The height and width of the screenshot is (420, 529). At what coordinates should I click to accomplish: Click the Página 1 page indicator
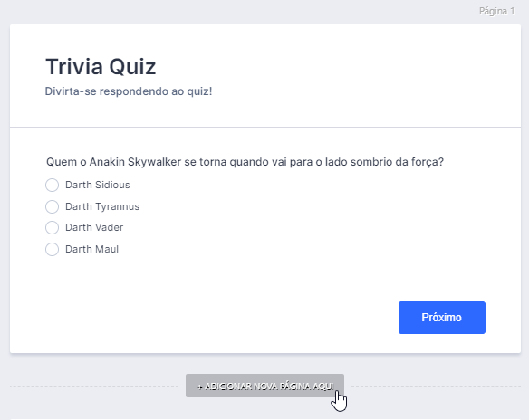pos(497,11)
